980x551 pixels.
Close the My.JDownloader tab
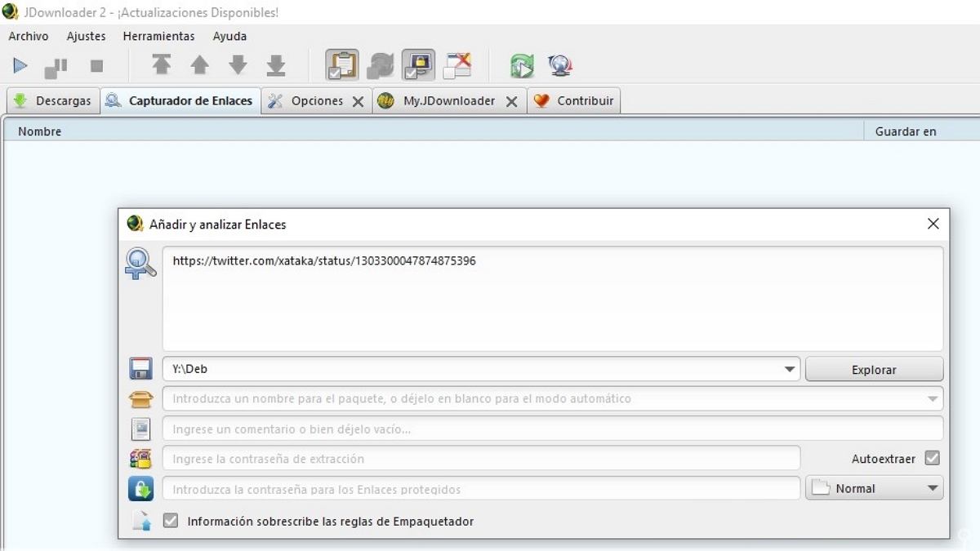pyautogui.click(x=511, y=102)
